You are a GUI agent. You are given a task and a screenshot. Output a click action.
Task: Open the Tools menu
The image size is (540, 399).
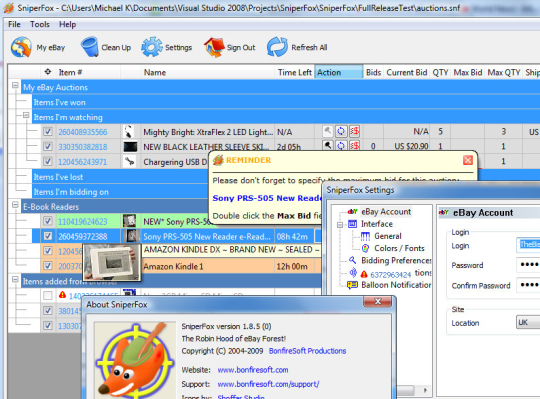coord(40,24)
